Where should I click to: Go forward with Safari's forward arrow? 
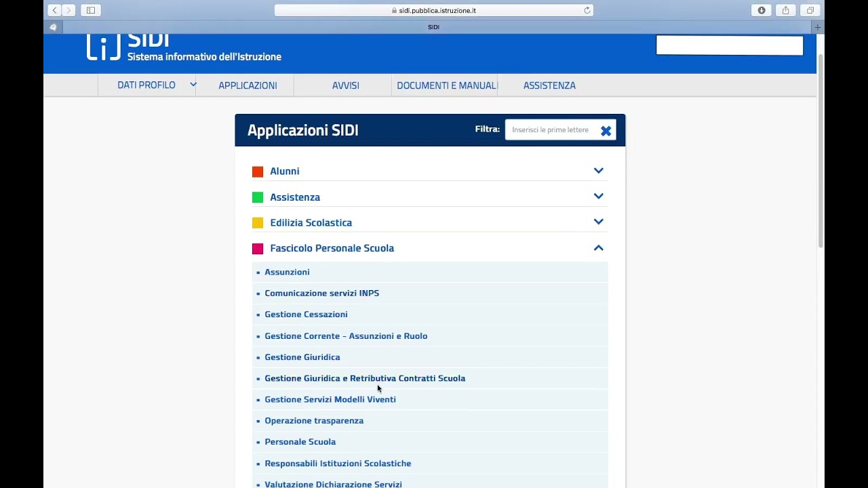68,10
